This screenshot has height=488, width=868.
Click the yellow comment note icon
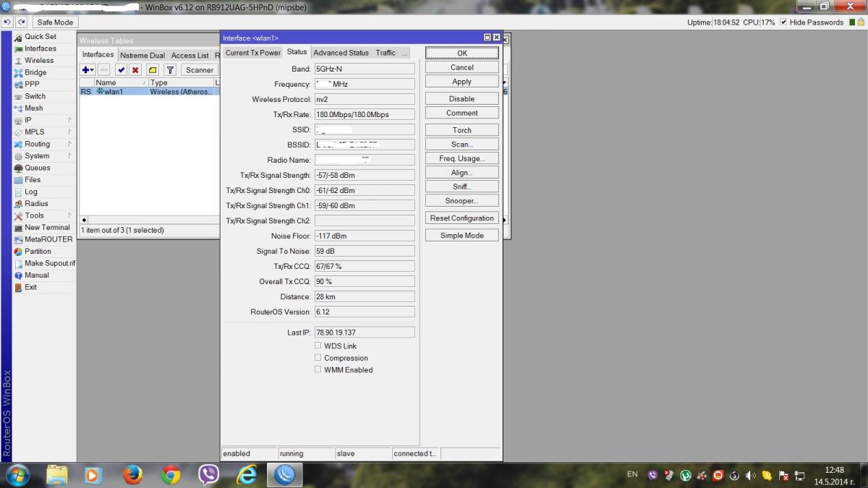(153, 70)
